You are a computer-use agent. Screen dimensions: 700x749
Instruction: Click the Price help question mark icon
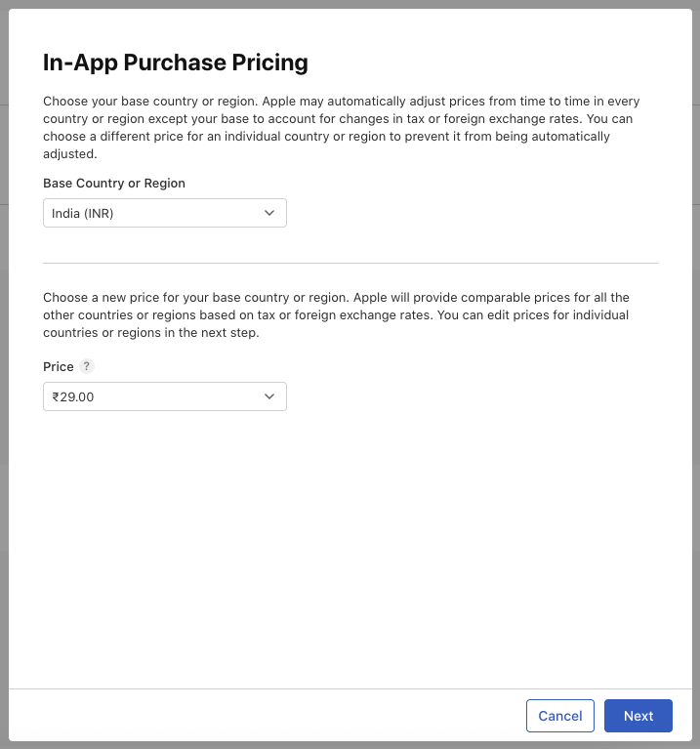pyautogui.click(x=87, y=366)
